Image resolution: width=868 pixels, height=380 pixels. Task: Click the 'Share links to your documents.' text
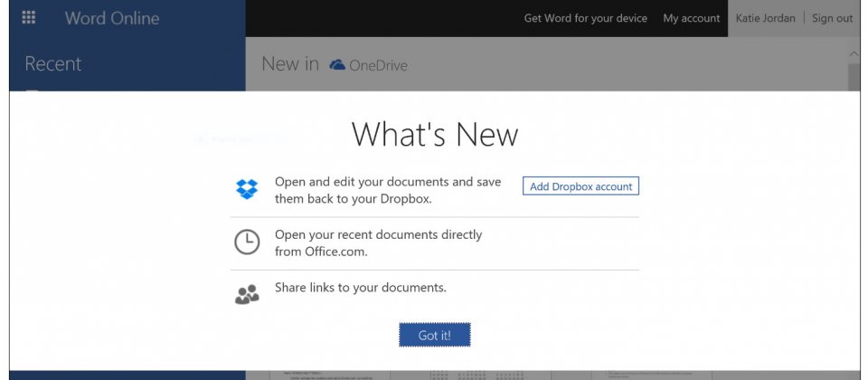[361, 288]
